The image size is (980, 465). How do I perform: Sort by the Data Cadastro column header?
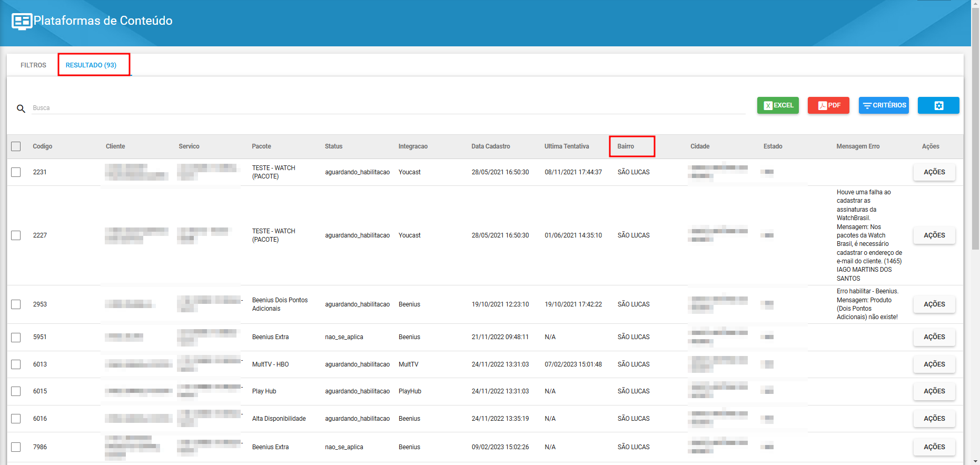point(491,146)
